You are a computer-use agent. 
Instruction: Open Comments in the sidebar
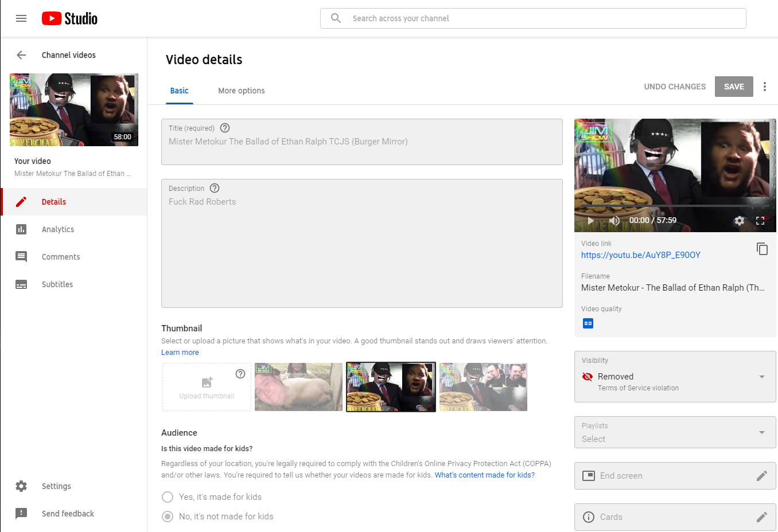(x=73, y=257)
